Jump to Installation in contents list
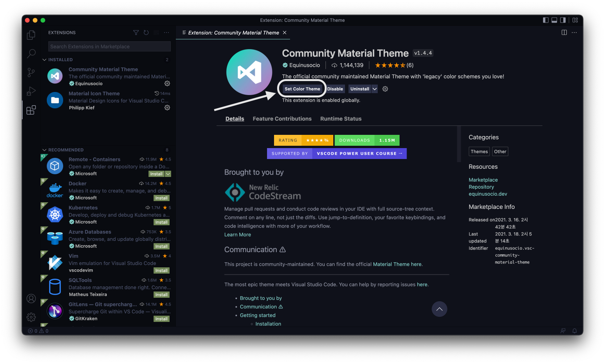Viewport: 605px width, 364px height. pyautogui.click(x=268, y=324)
